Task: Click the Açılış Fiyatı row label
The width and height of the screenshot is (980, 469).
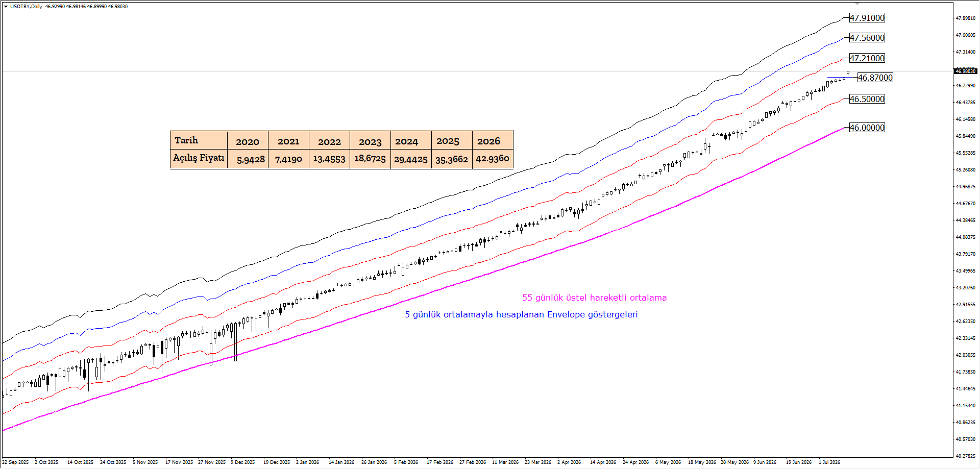Action: coord(199,158)
